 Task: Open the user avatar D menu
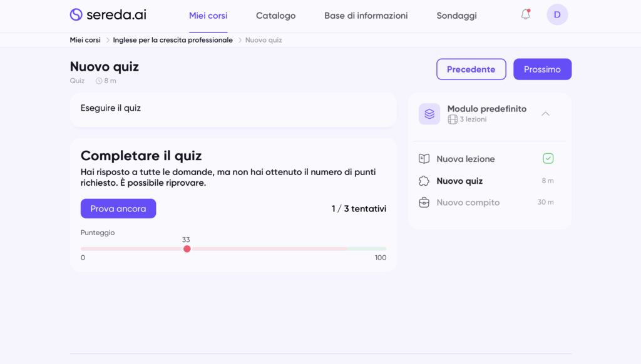pos(557,14)
